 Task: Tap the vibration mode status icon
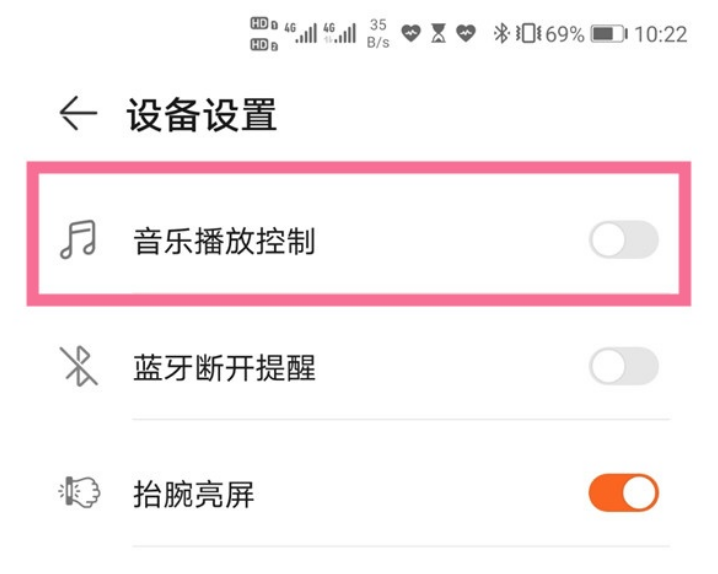pyautogui.click(x=527, y=34)
